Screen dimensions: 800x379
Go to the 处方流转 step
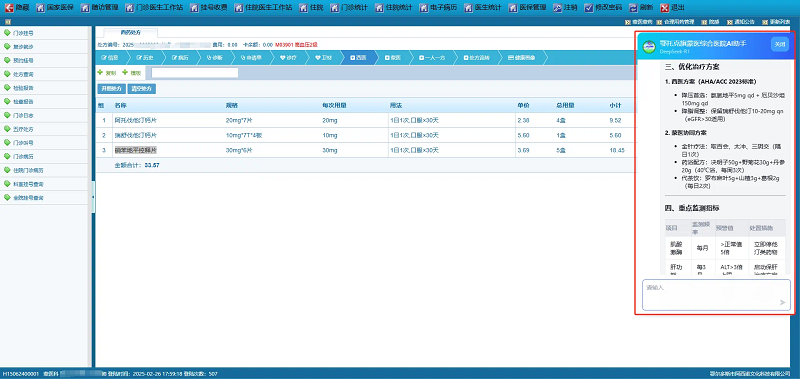pos(477,58)
